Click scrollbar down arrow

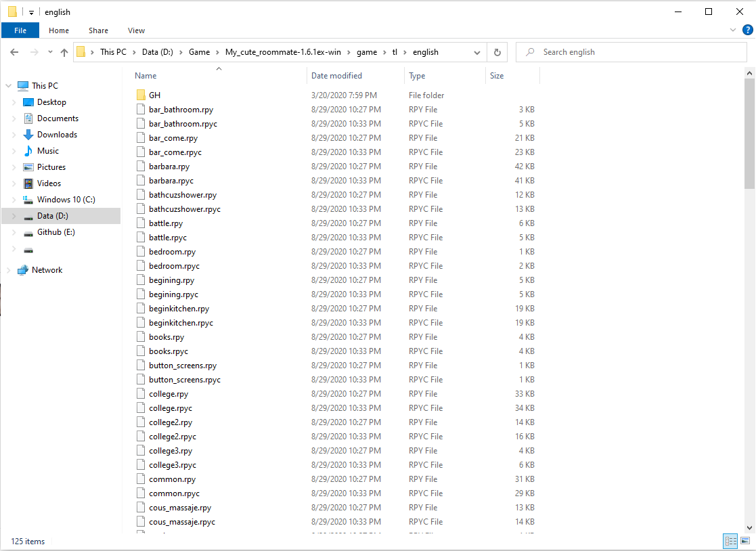749,528
